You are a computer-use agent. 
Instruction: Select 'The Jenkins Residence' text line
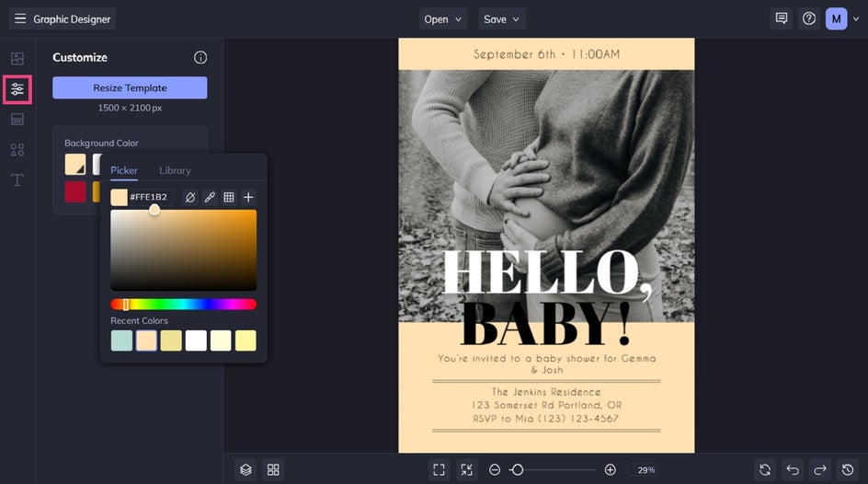[546, 391]
